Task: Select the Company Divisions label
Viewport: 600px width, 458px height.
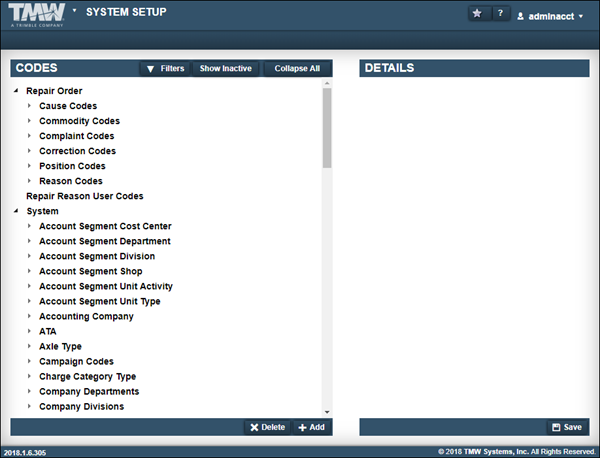Action: 82,406
